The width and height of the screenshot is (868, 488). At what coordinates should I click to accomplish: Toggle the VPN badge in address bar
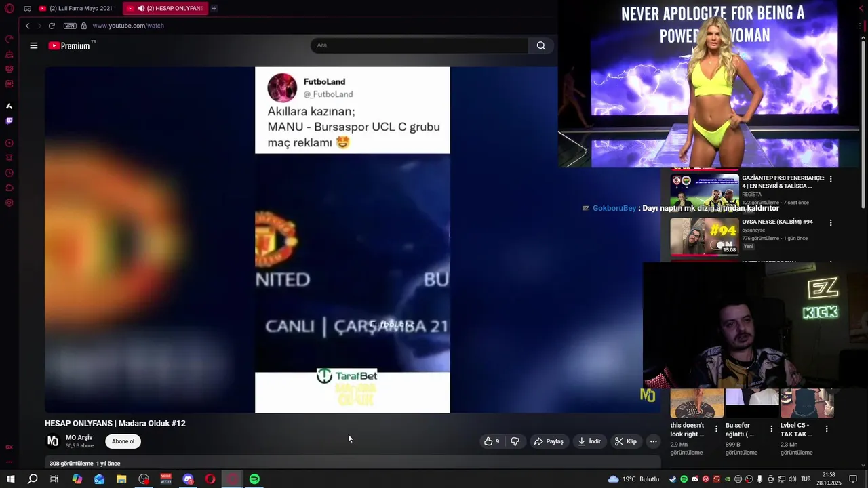(70, 26)
